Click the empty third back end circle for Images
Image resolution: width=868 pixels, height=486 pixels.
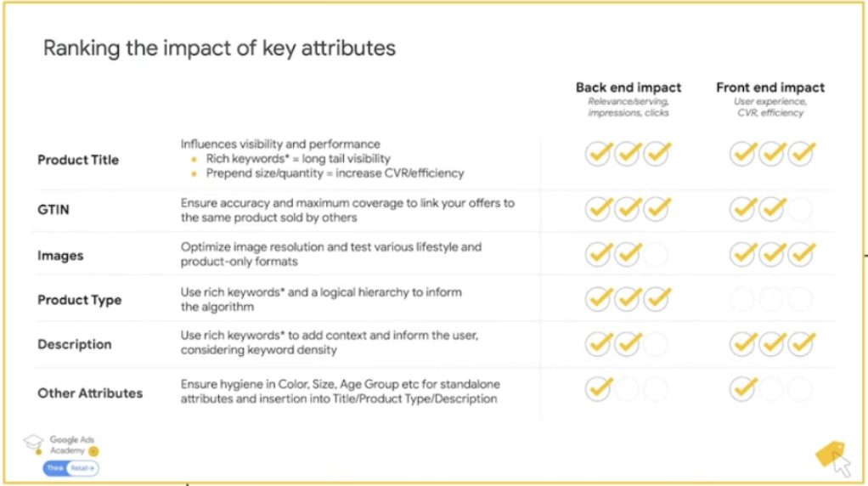coord(656,255)
